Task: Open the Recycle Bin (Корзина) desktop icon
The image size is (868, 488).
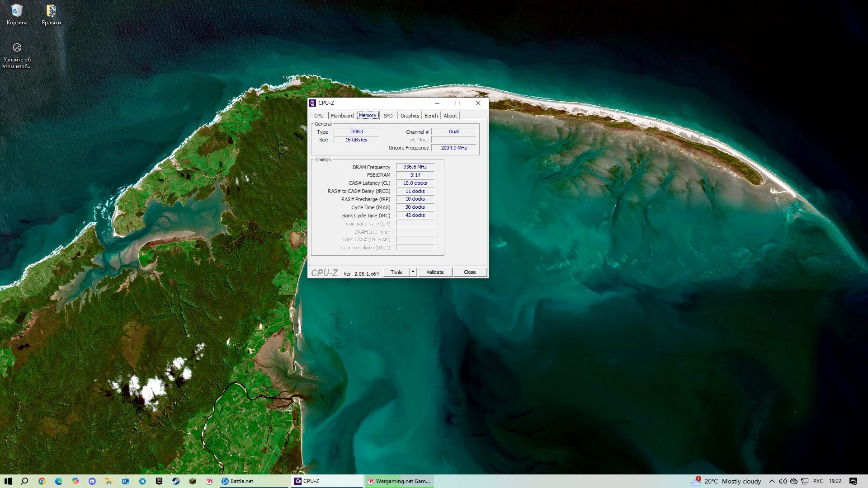Action: pos(17,14)
